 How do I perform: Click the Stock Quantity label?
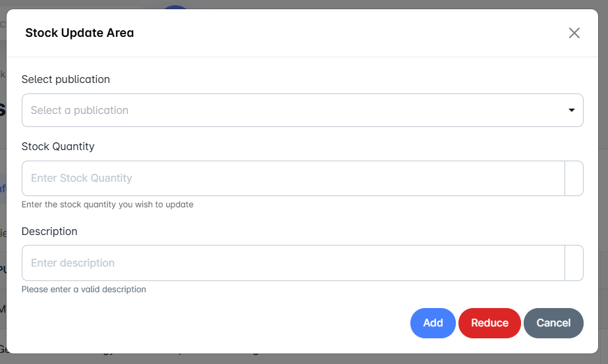pos(58,146)
